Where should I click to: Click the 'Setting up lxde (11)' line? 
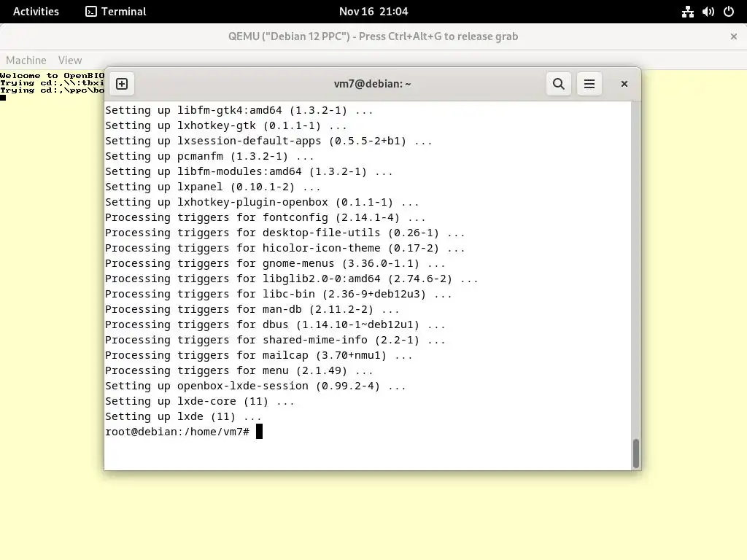[x=183, y=416]
